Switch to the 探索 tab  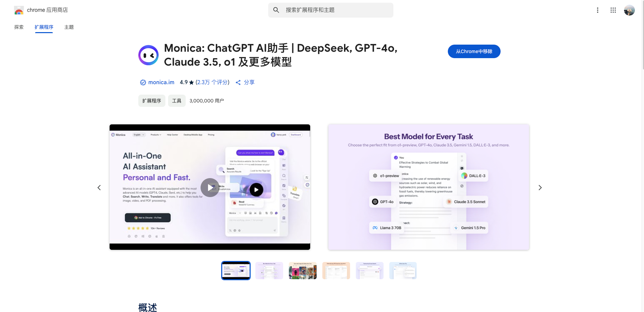point(19,27)
